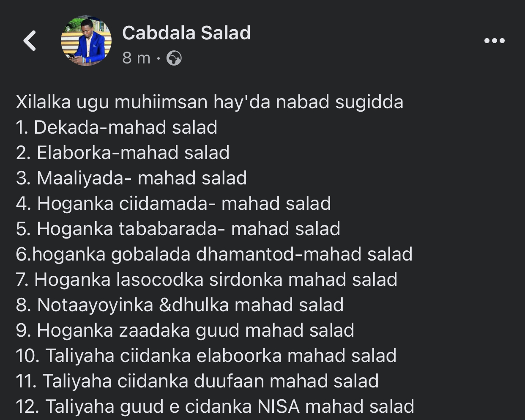Viewport: 525px width, 420px height.
Task: Click the line '3. Maaliyada- mahad salad'
Action: pyautogui.click(x=131, y=178)
